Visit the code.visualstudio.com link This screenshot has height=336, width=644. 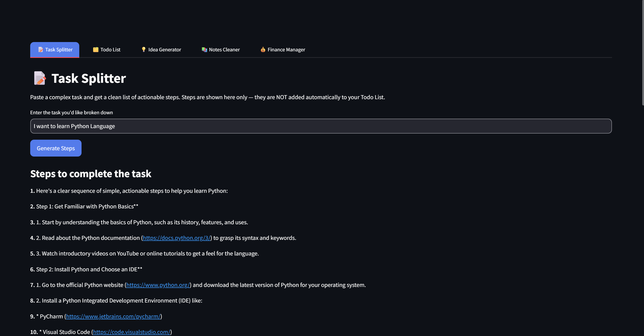click(132, 332)
